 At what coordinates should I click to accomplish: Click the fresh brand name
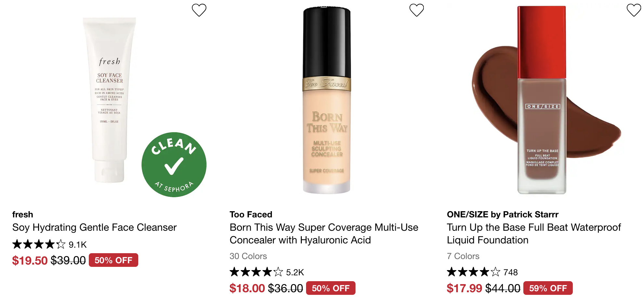(x=23, y=214)
